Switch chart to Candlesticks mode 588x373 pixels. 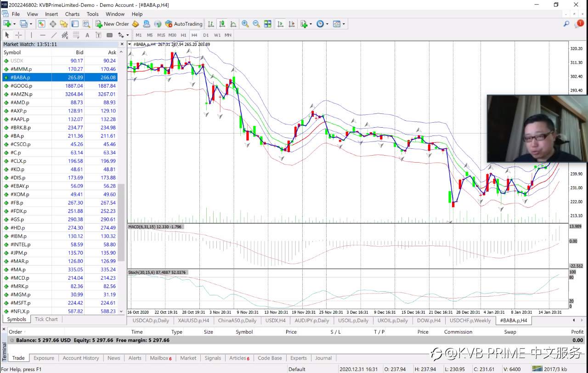pyautogui.click(x=222, y=23)
